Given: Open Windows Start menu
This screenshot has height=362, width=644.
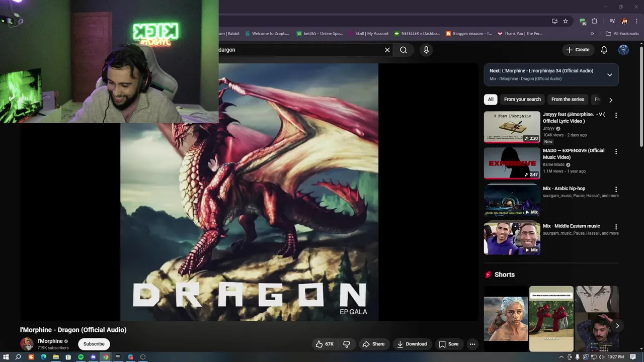Looking at the screenshot, I should [6, 357].
